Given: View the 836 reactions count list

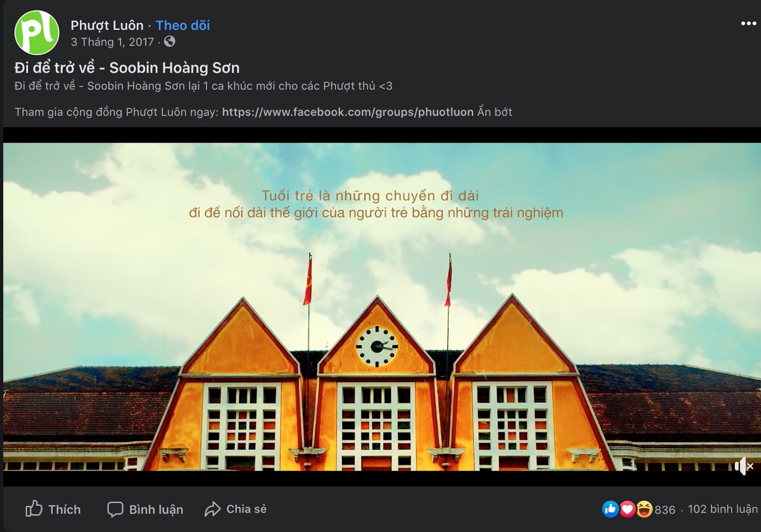Looking at the screenshot, I should tap(664, 510).
